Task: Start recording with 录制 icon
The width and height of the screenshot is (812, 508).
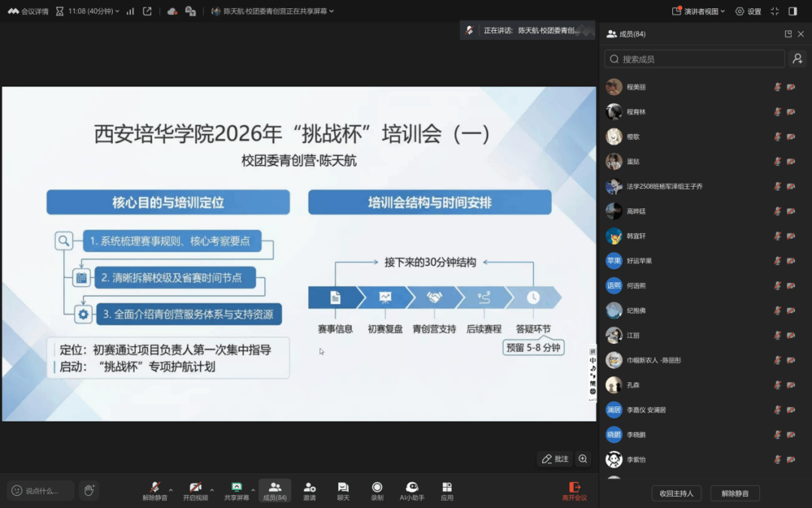Action: [377, 489]
